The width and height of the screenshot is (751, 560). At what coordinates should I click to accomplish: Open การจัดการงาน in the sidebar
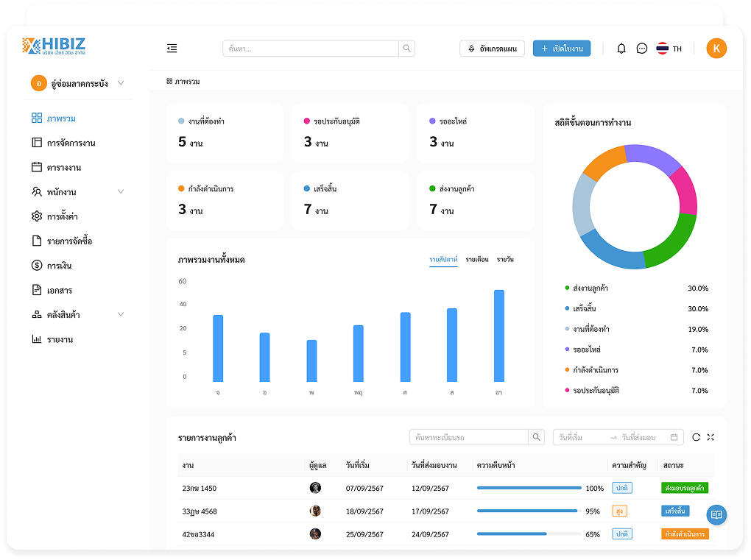pos(71,143)
